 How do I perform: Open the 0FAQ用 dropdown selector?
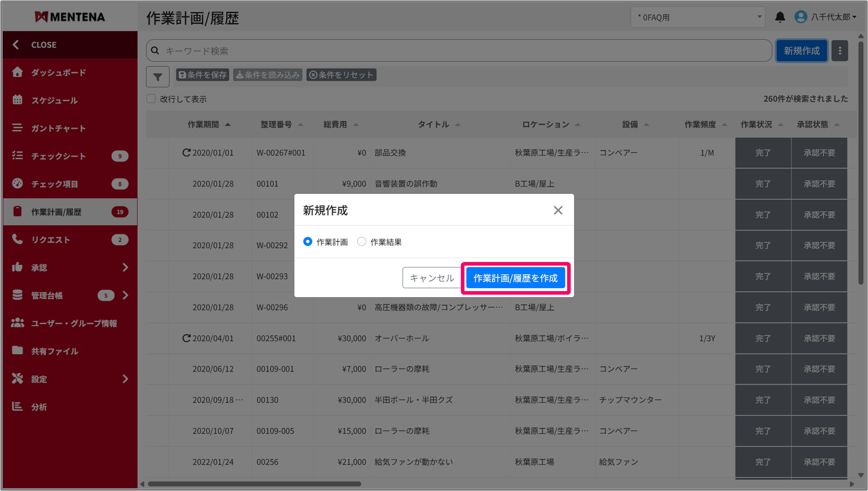[x=698, y=17]
